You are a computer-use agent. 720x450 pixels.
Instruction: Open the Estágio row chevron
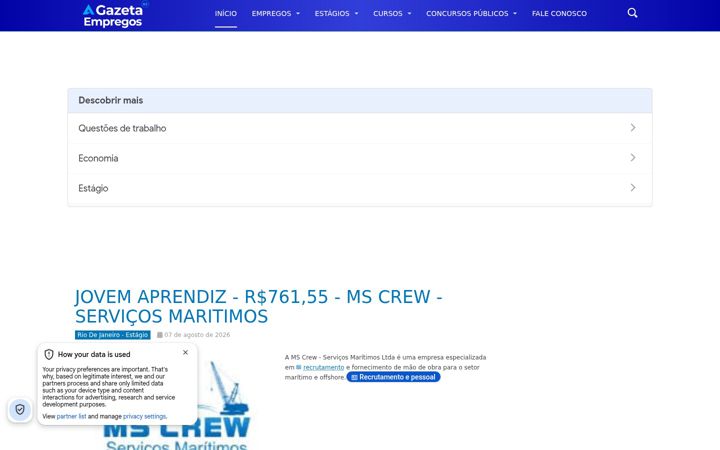click(633, 188)
